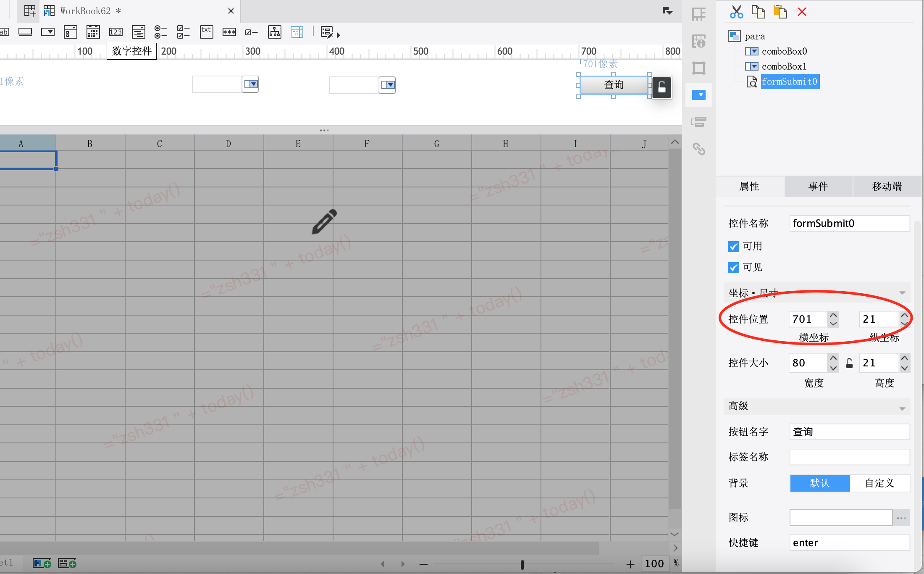Select the single checkbox widget tool
This screenshot has width=924, height=574.
(252, 32)
